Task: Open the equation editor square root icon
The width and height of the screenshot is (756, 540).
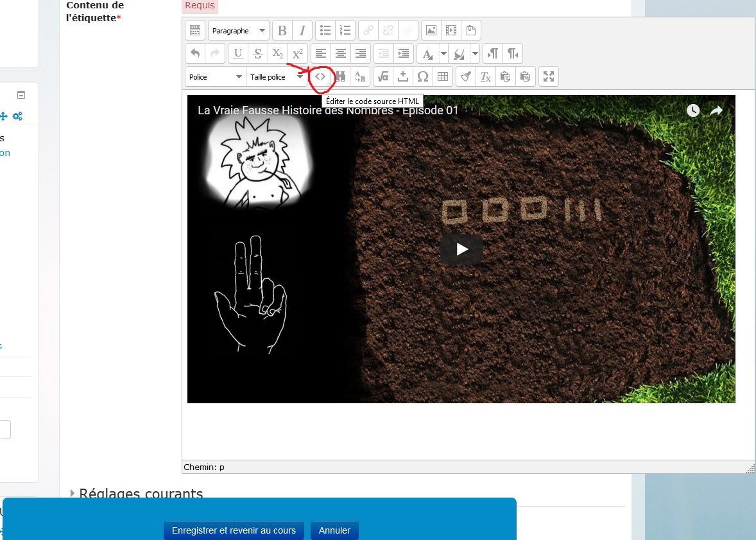Action: pos(383,76)
